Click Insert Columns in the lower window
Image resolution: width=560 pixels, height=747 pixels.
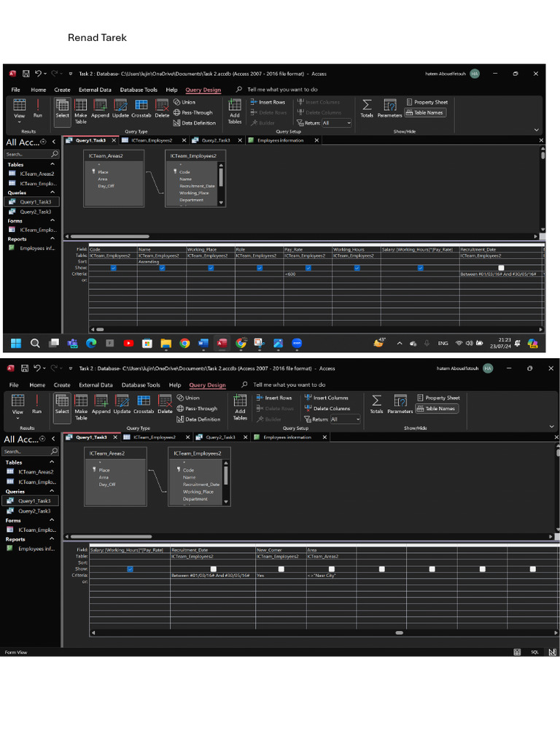327,398
